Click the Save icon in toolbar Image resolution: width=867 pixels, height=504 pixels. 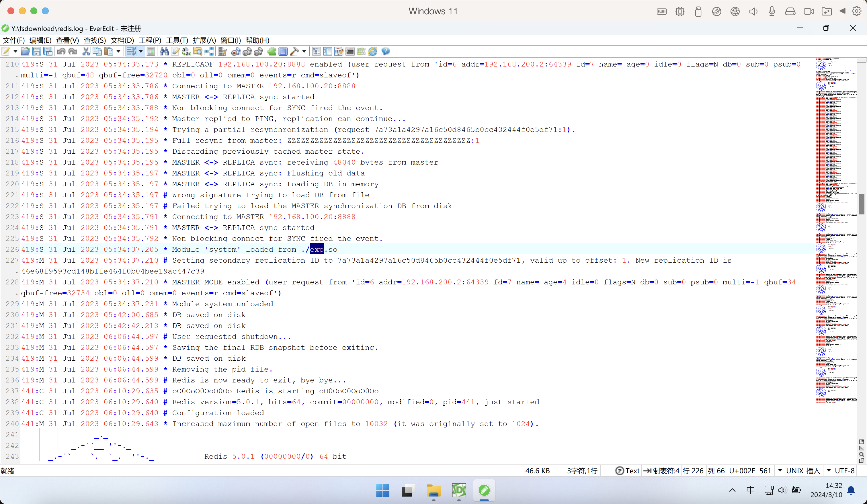tap(36, 52)
